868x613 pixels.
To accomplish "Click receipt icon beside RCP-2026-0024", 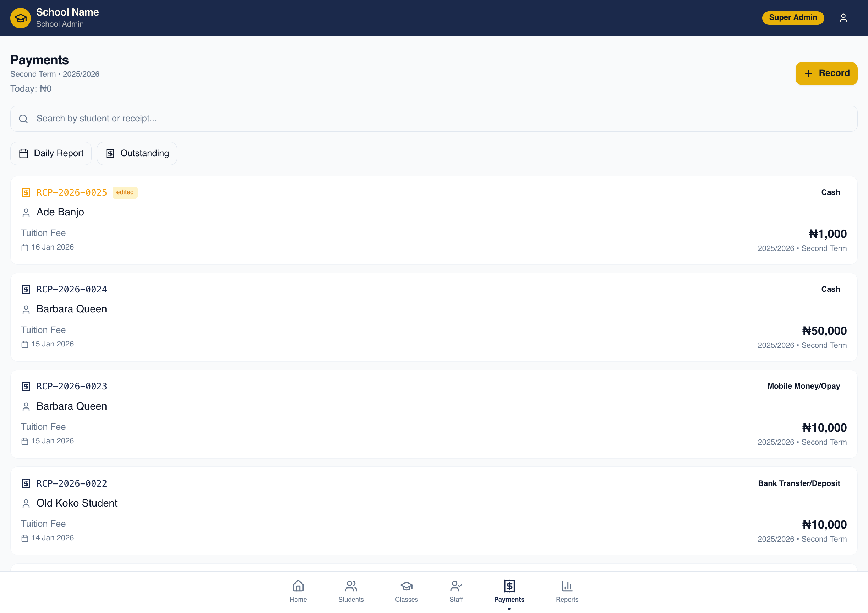I will 26,290.
